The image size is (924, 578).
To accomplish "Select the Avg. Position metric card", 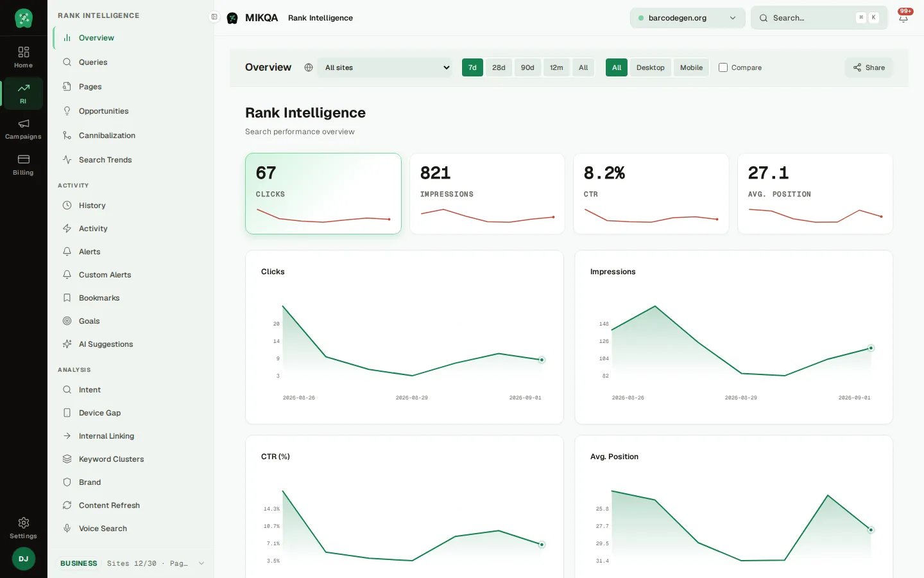I will pyautogui.click(x=816, y=193).
